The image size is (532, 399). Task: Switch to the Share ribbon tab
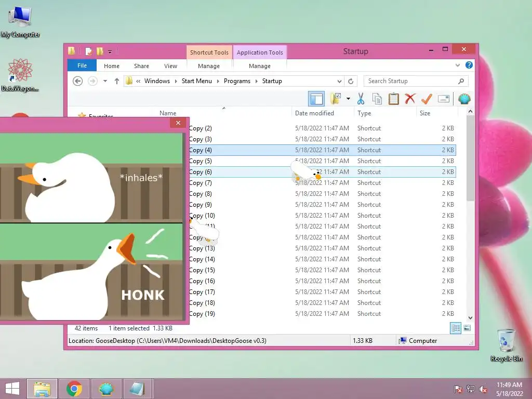[141, 66]
